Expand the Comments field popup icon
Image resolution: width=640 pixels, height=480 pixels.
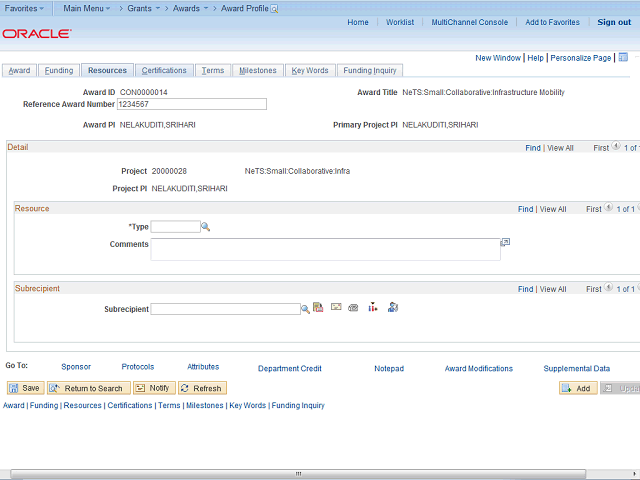[x=505, y=242]
